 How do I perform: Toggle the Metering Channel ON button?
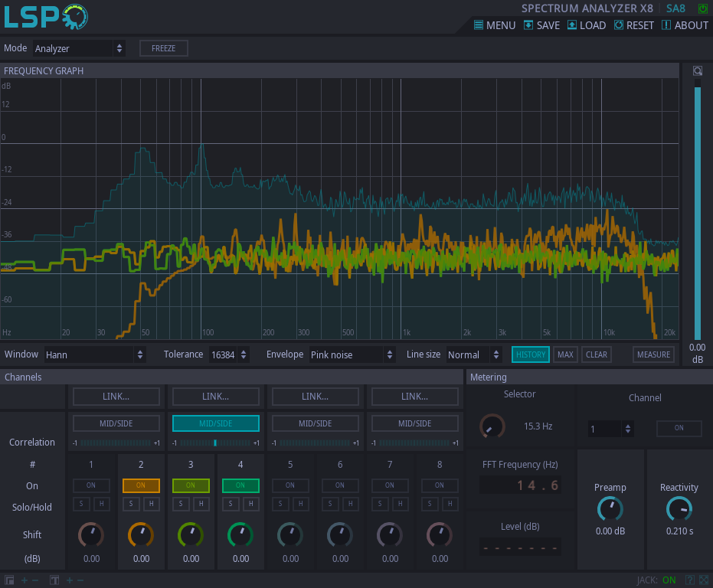pos(679,428)
